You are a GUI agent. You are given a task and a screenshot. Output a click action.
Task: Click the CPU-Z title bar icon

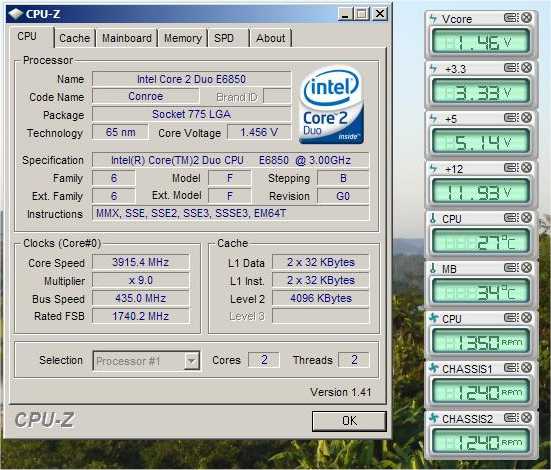coord(16,14)
